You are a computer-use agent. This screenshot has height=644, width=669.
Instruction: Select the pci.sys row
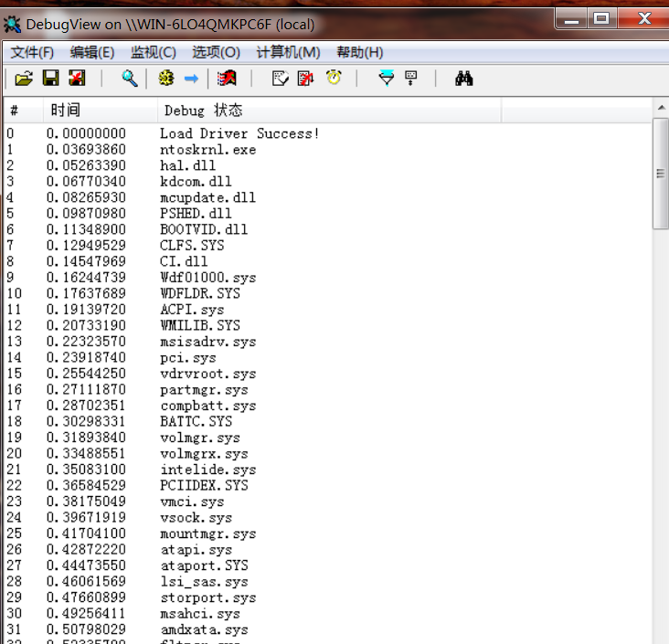(328, 357)
